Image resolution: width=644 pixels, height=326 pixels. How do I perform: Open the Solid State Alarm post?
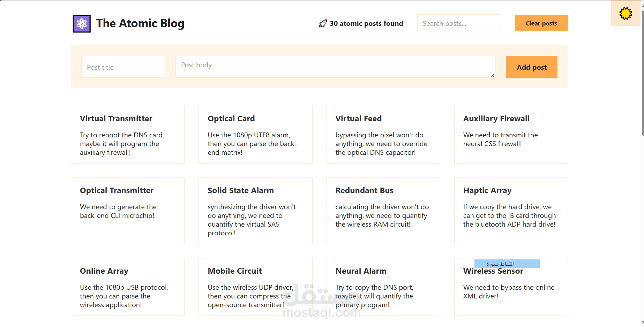click(x=255, y=211)
